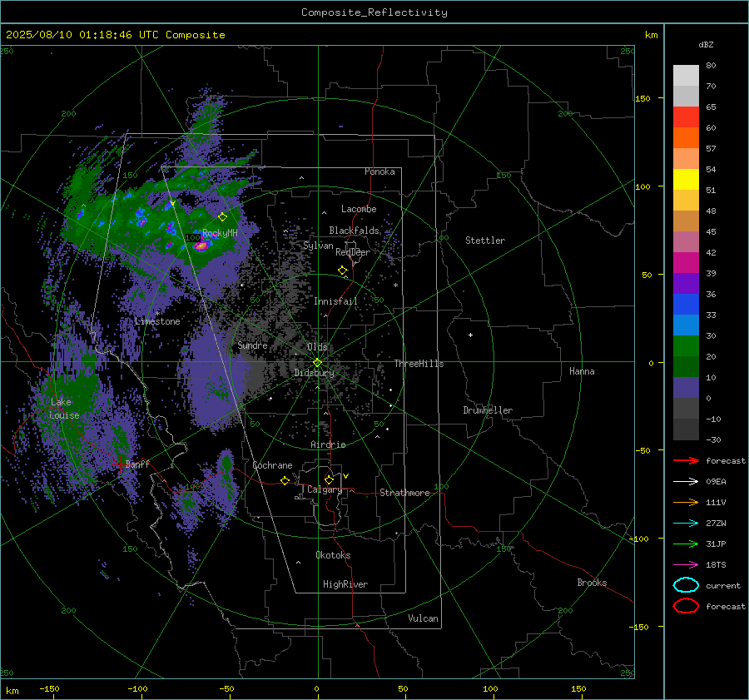Screen dimensions: 749x700
Task: Click the white plus marker west of Hanna
Action: 470,335
